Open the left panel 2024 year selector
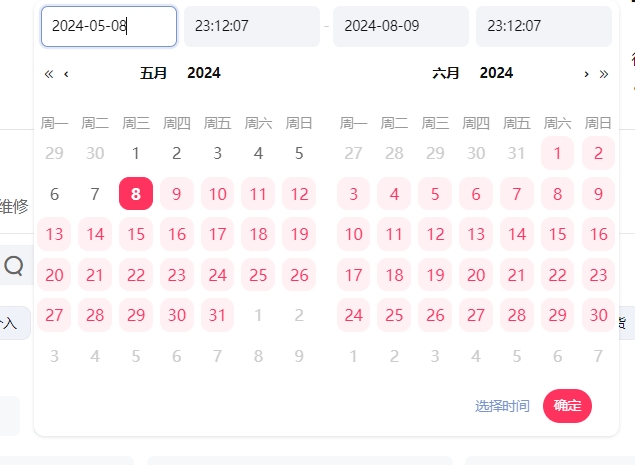Screen dimensions: 635x465 point(204,73)
